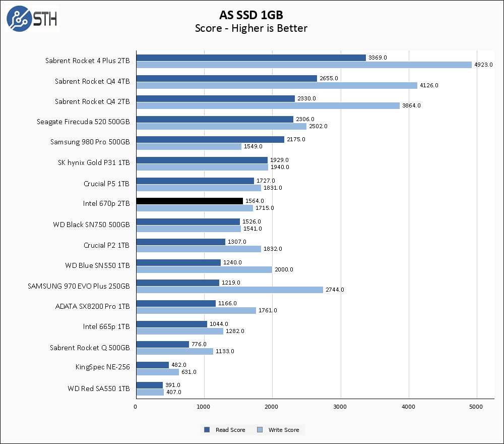Select the SAMSUNG 970 EVO Plus 250GB label
Image resolution: width=504 pixels, height=444 pixels.
pos(79,287)
